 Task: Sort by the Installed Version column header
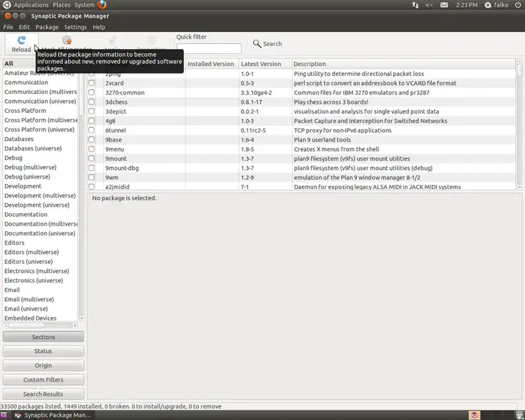[211, 64]
